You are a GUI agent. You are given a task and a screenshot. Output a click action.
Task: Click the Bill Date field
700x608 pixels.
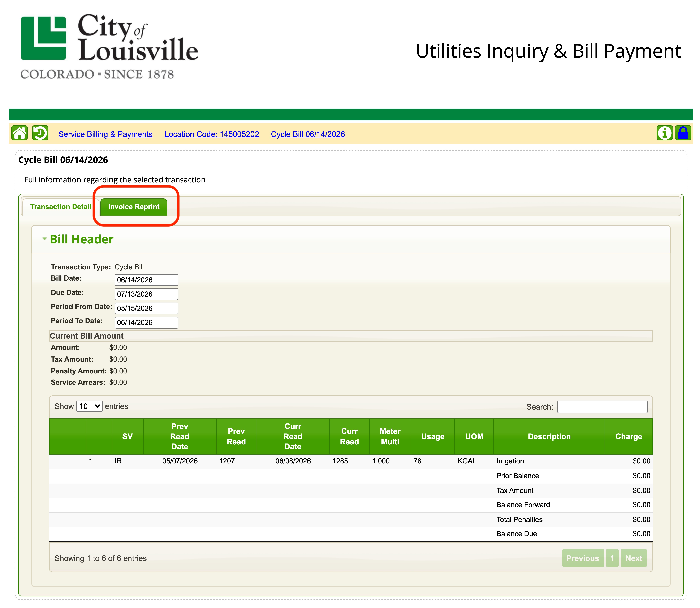point(146,280)
